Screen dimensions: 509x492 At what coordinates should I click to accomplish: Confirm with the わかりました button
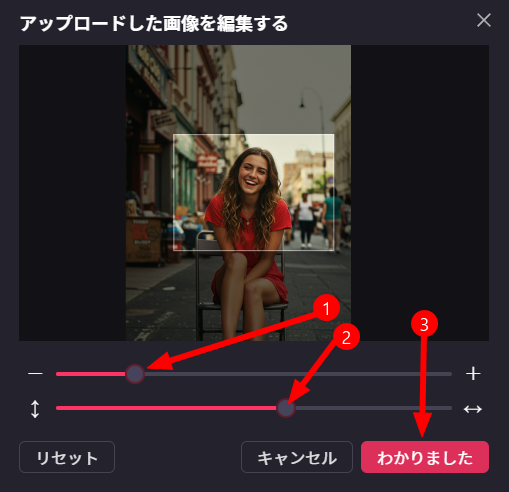coord(425,457)
